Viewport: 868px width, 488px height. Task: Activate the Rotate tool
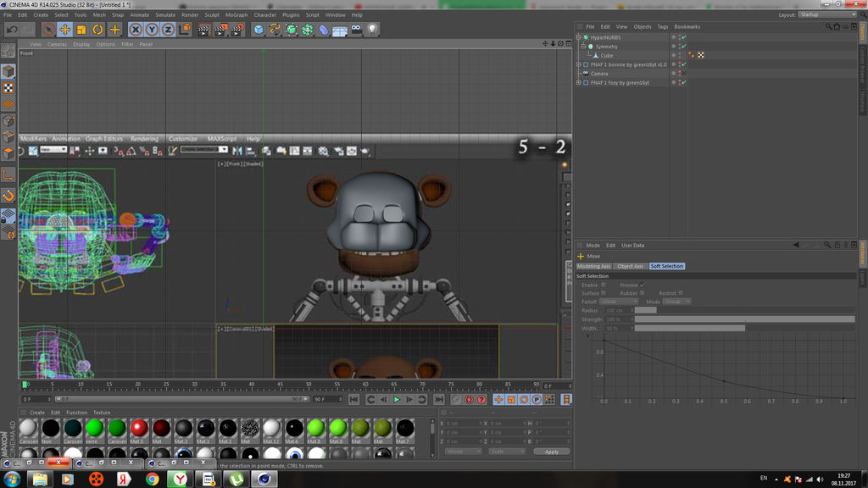98,30
